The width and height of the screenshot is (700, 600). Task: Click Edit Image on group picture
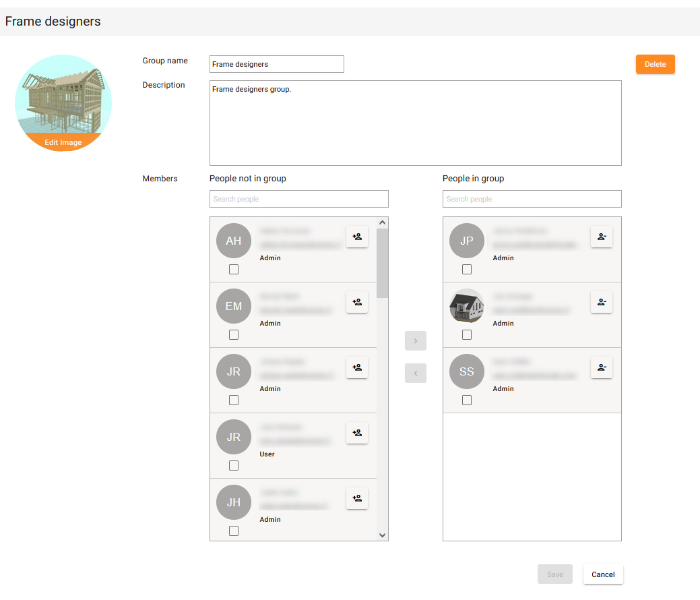[x=63, y=142]
